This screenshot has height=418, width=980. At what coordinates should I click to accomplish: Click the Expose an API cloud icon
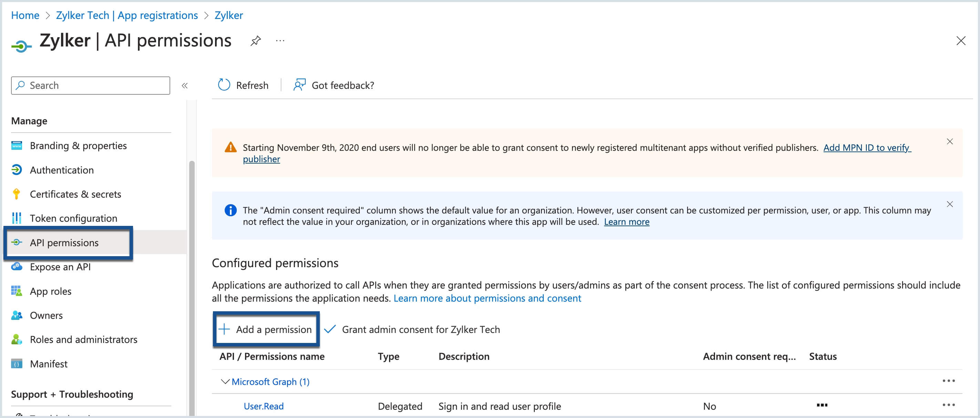point(17,267)
